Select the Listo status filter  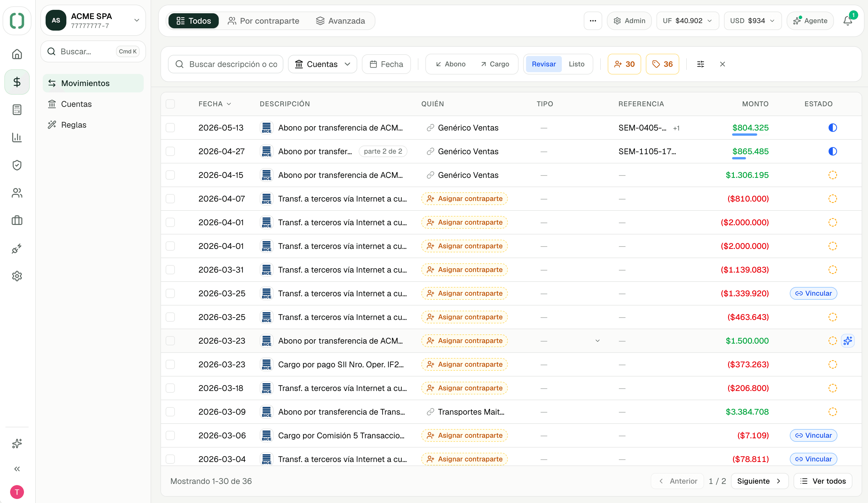click(577, 64)
